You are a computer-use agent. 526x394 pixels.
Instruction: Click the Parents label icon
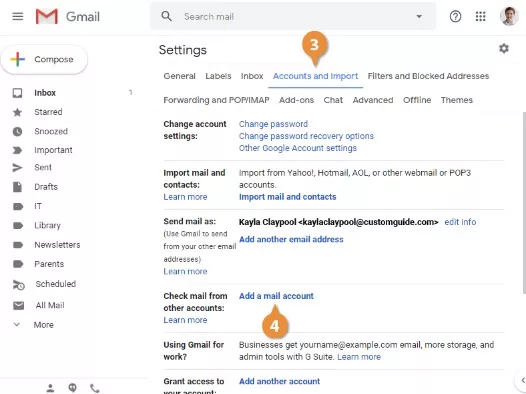(18, 264)
